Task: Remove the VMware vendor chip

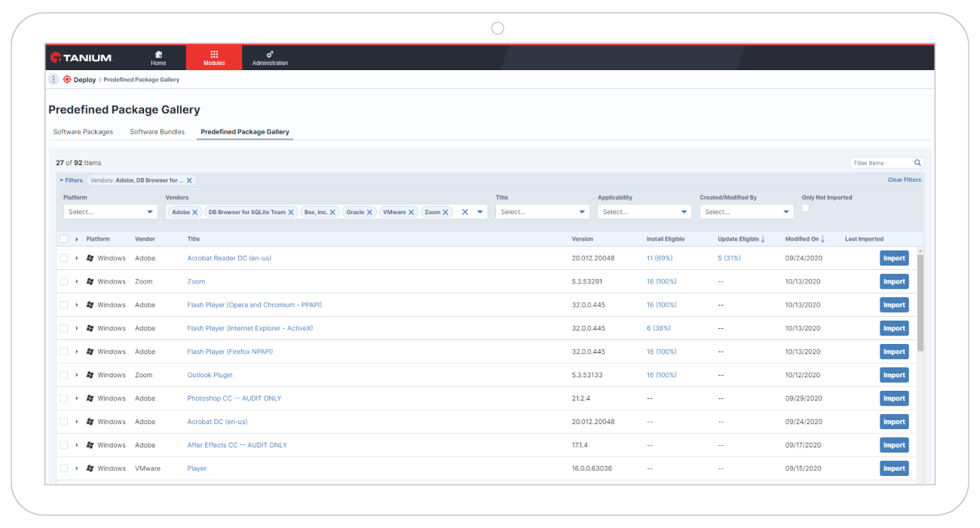Action: pos(411,213)
